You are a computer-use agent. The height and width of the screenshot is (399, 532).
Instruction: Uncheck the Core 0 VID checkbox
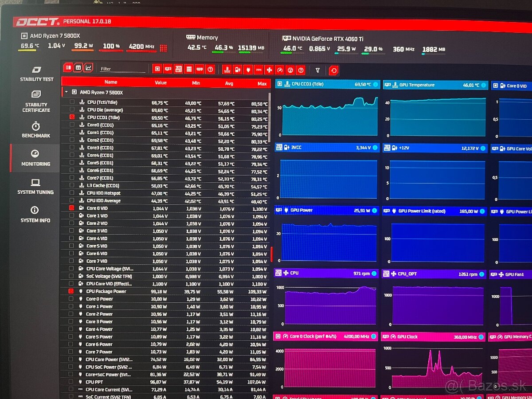[x=71, y=207]
